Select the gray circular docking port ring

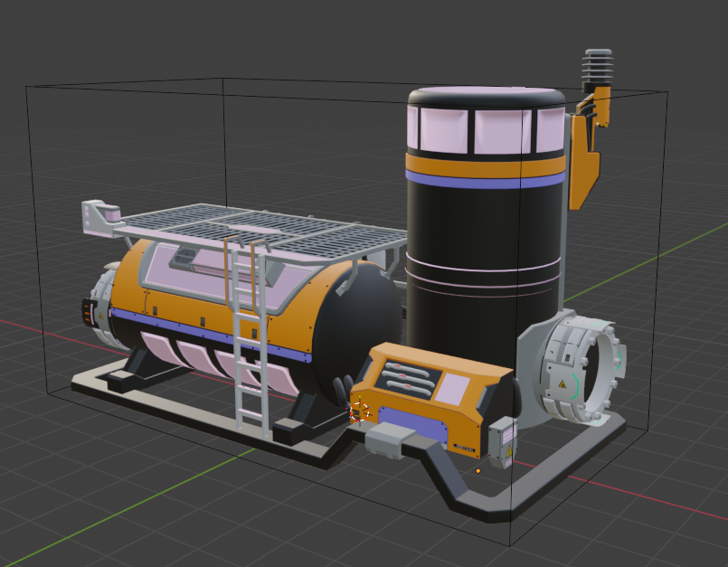click(x=581, y=369)
